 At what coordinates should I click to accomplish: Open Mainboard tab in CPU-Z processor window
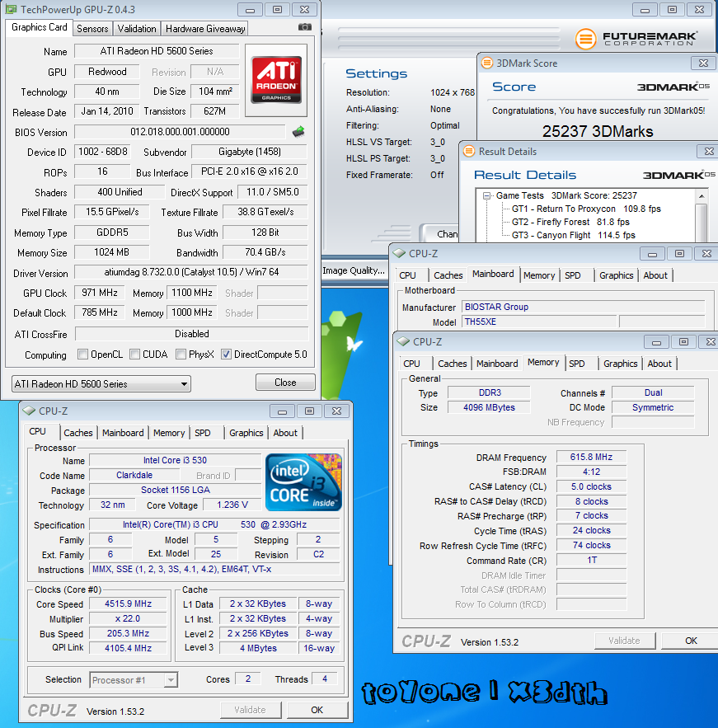click(123, 433)
